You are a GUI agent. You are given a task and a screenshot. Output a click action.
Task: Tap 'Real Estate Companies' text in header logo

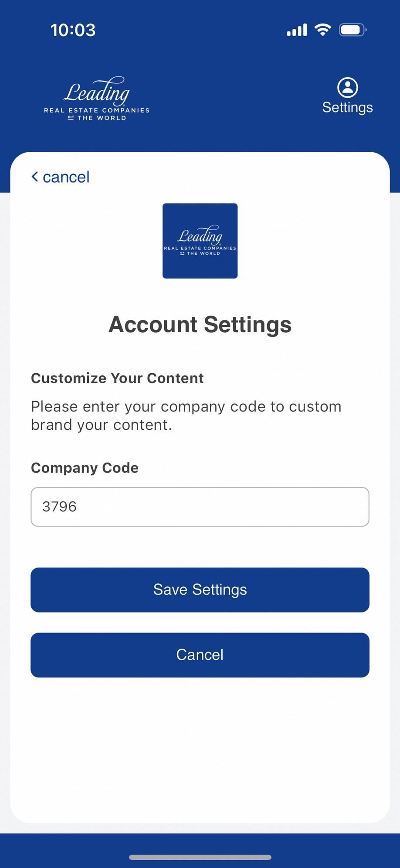tap(97, 110)
